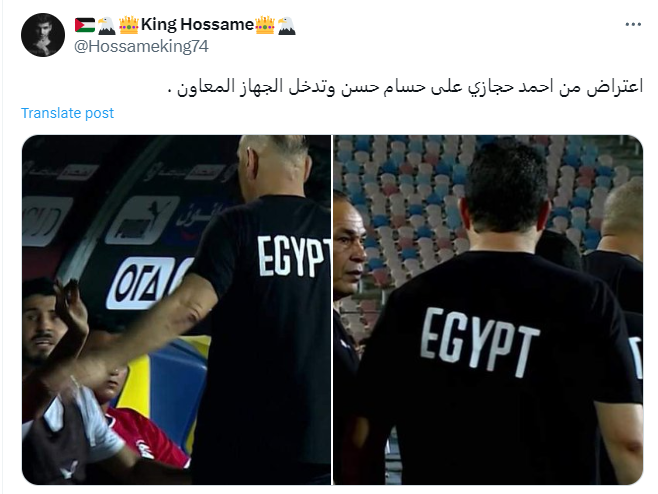Click the OTA sponsor logo in left photo
Screen dimensions: 658x494
click(143, 283)
